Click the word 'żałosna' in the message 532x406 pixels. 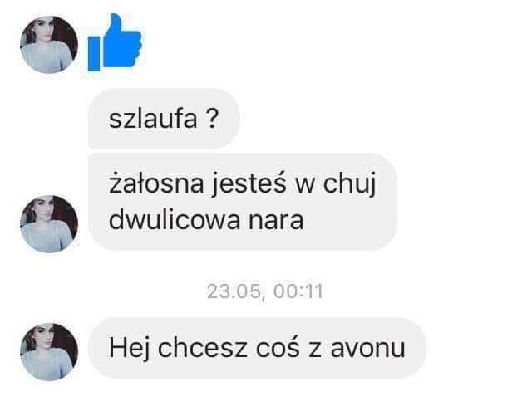pyautogui.click(x=156, y=183)
